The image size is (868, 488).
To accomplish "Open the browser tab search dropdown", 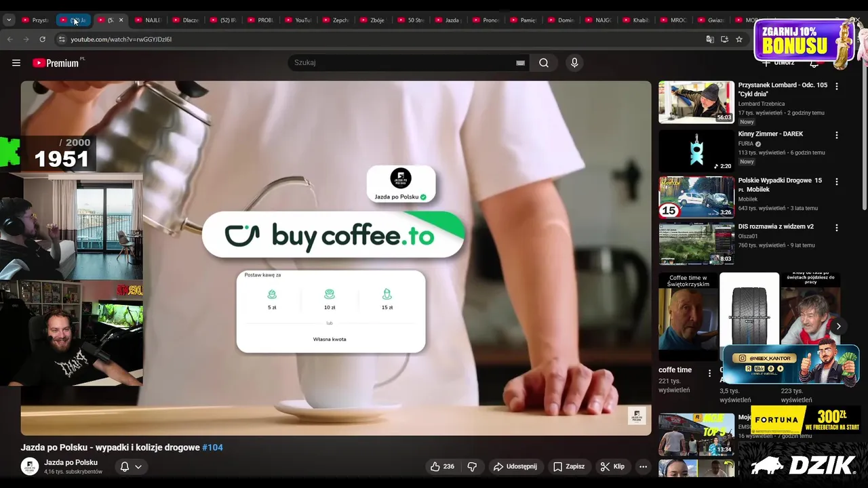I will coord(9,20).
